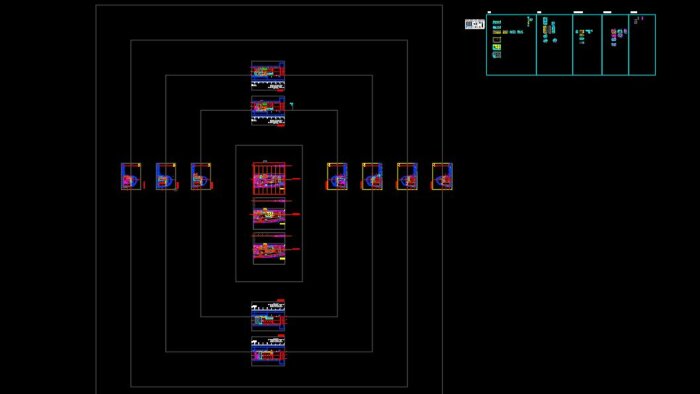
Task: Select the yellow-framed sheet nearest the center rectangle
Action: pos(337,176)
